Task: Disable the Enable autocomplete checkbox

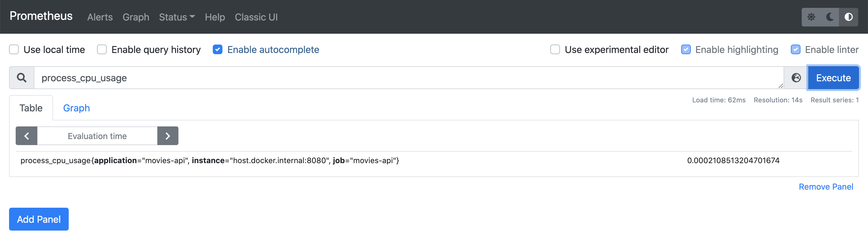Action: pyautogui.click(x=218, y=49)
